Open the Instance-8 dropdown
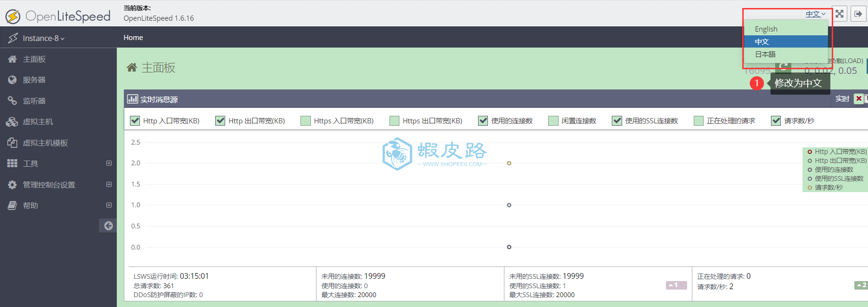The width and height of the screenshot is (868, 307). click(43, 38)
